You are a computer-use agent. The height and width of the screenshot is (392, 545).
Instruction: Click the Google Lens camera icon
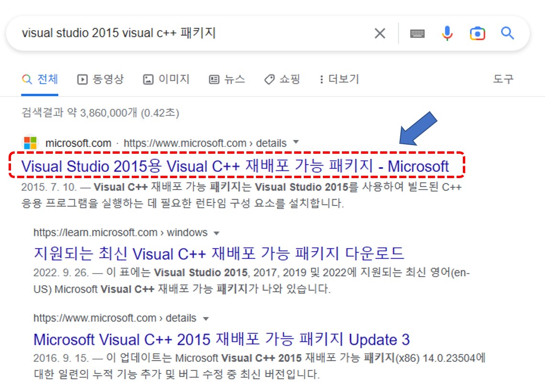(x=478, y=33)
